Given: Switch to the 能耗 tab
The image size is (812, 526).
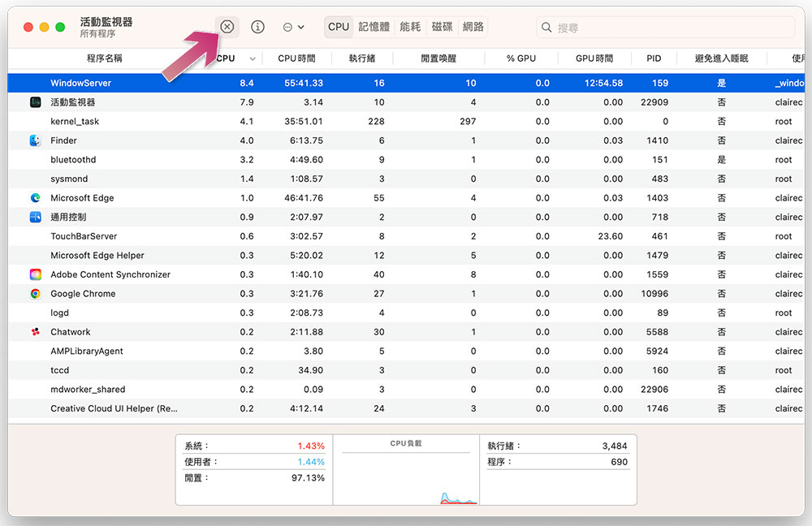Looking at the screenshot, I should [410, 27].
